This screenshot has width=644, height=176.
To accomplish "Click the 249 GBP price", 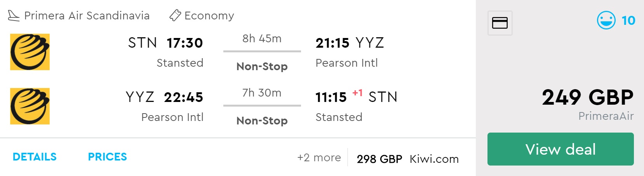I will 587,97.
